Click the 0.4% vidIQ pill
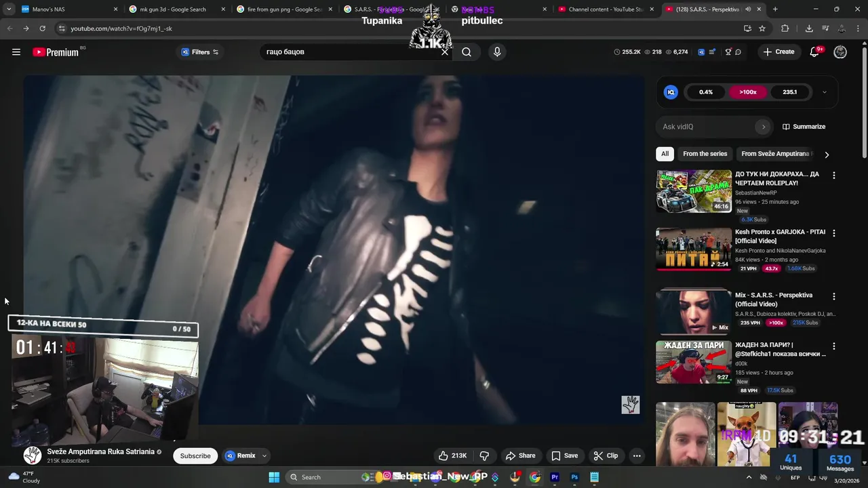The width and height of the screenshot is (868, 488). (x=706, y=92)
